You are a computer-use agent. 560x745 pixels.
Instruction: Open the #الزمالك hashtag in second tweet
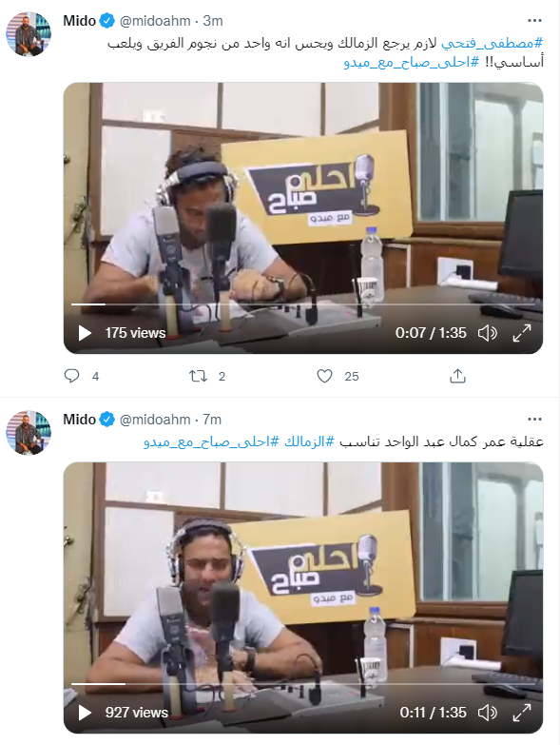click(309, 441)
